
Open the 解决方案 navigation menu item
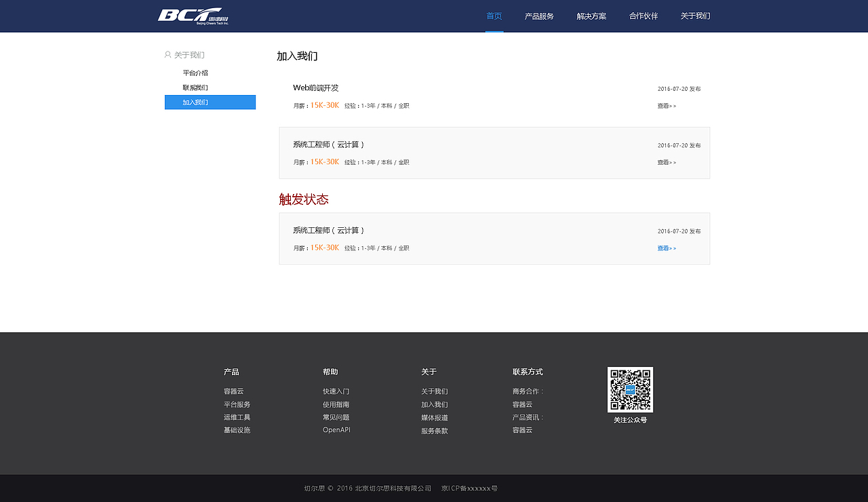point(591,15)
